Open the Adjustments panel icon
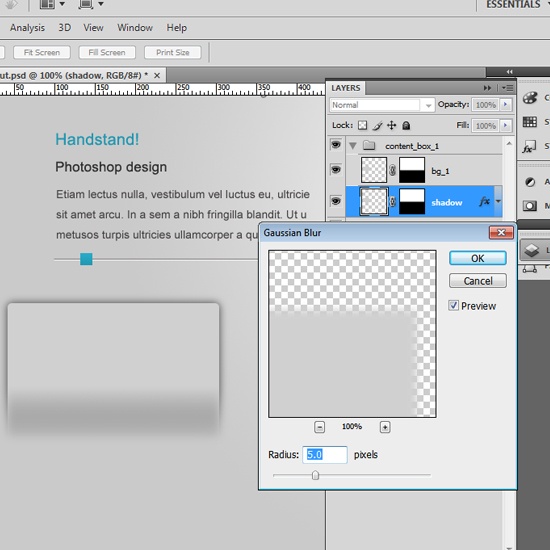 (530, 182)
